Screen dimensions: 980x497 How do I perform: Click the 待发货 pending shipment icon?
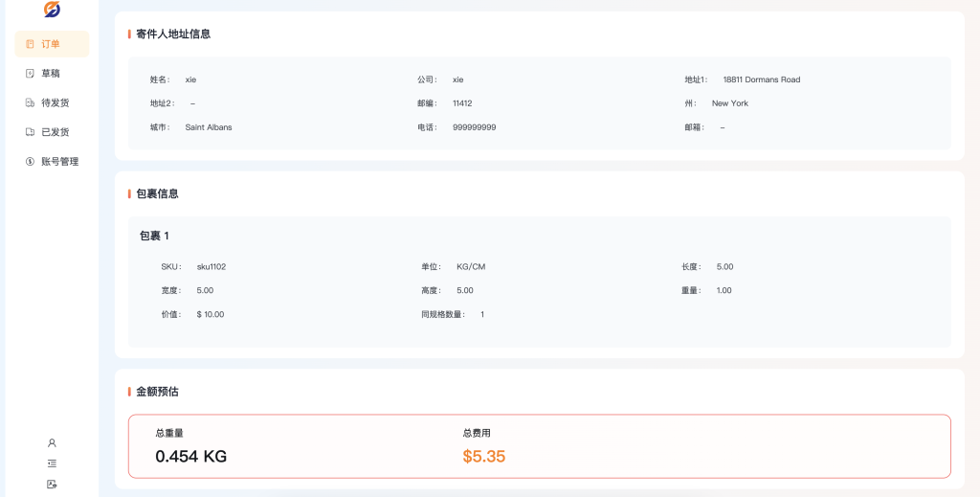click(x=30, y=102)
